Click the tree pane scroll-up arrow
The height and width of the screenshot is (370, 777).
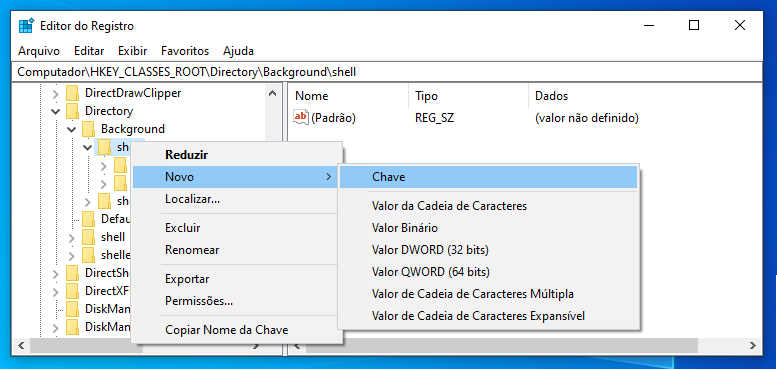[x=272, y=93]
